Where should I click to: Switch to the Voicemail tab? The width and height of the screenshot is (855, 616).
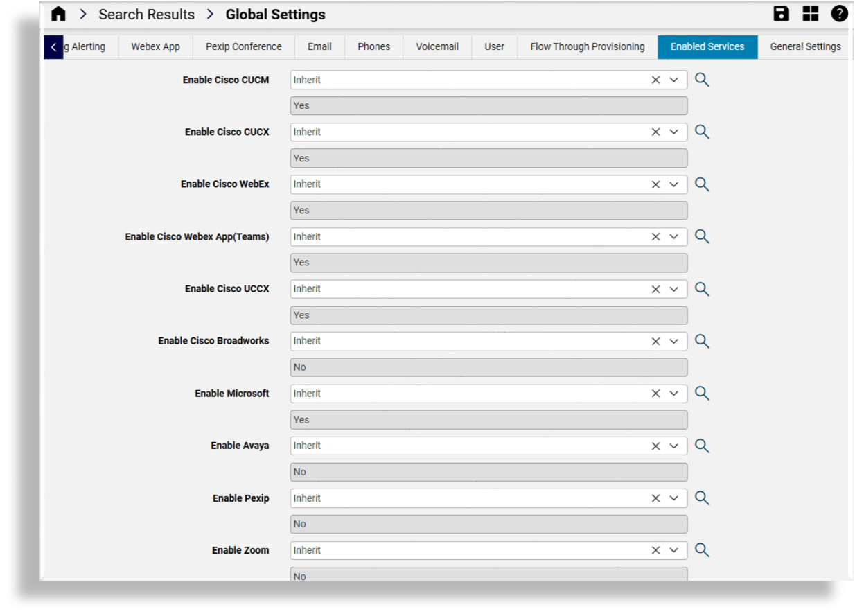[437, 46]
